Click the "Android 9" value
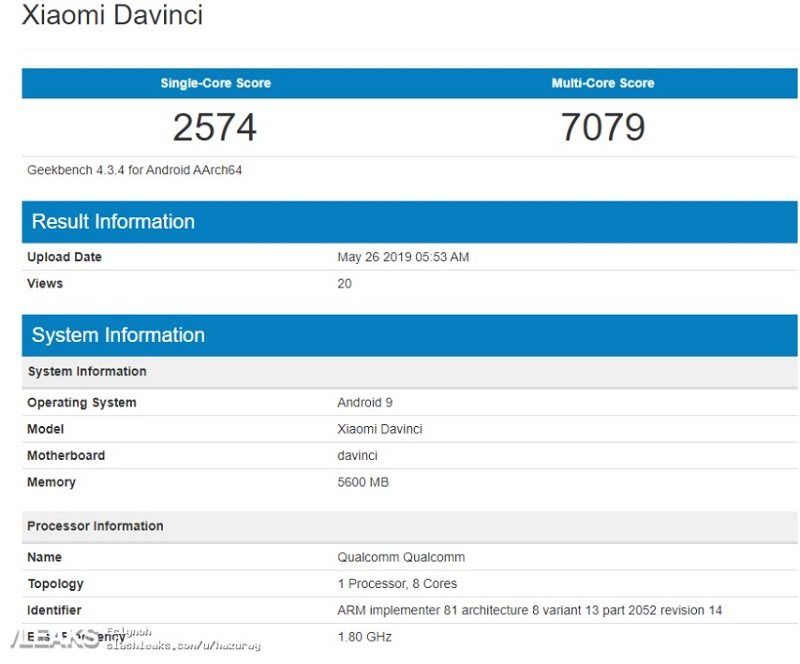This screenshot has width=800, height=664. click(x=365, y=403)
